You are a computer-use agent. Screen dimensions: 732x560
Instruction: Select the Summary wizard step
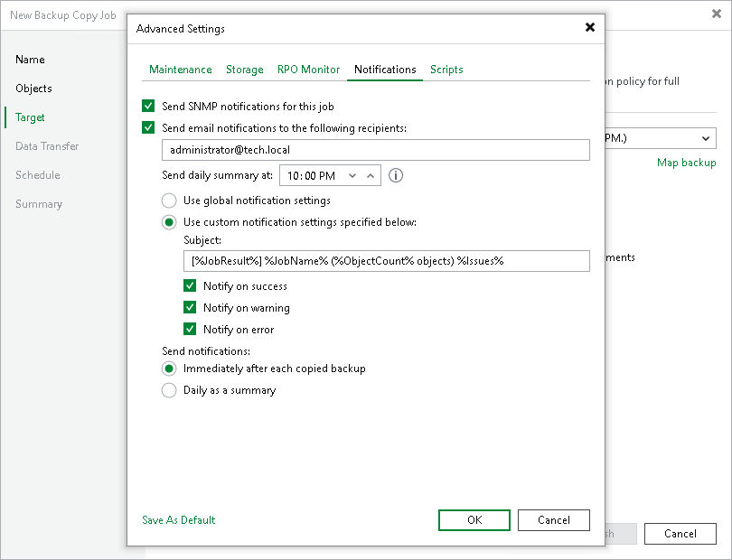tap(39, 204)
